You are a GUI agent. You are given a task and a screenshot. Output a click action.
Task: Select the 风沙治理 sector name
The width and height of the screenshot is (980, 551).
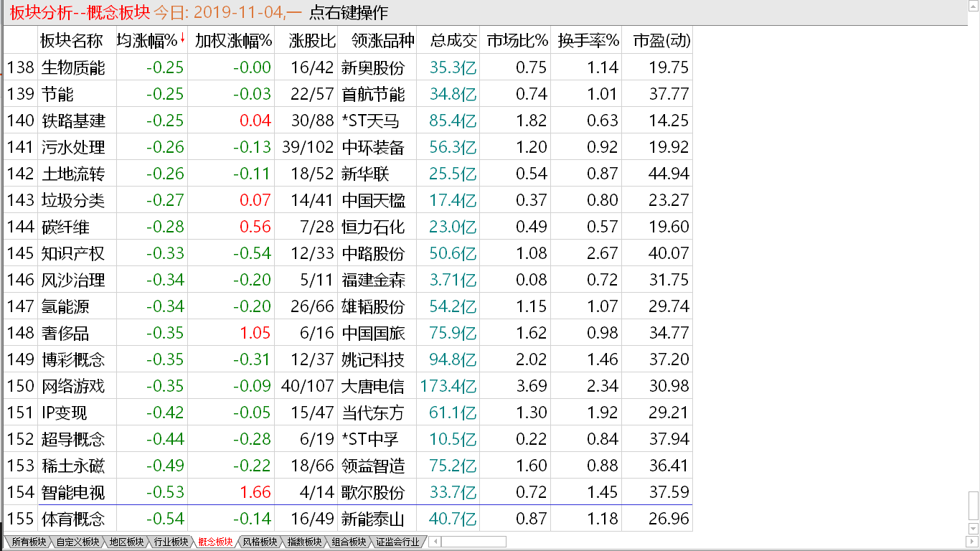73,280
